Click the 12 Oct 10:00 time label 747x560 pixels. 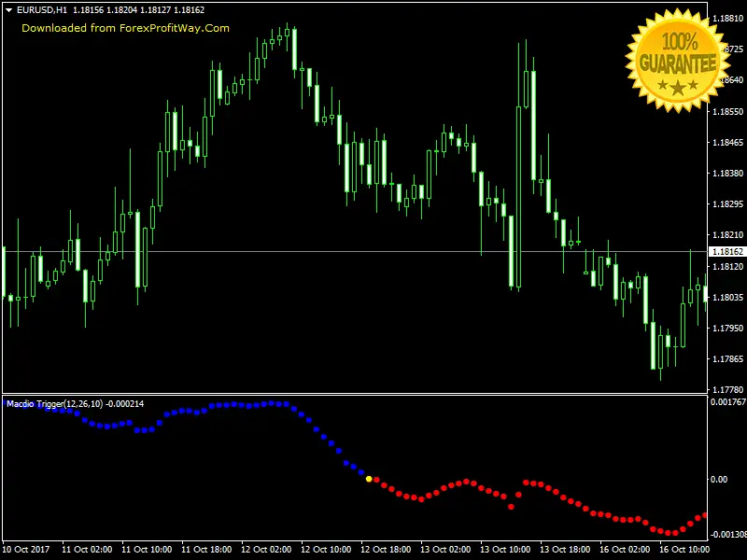click(326, 550)
